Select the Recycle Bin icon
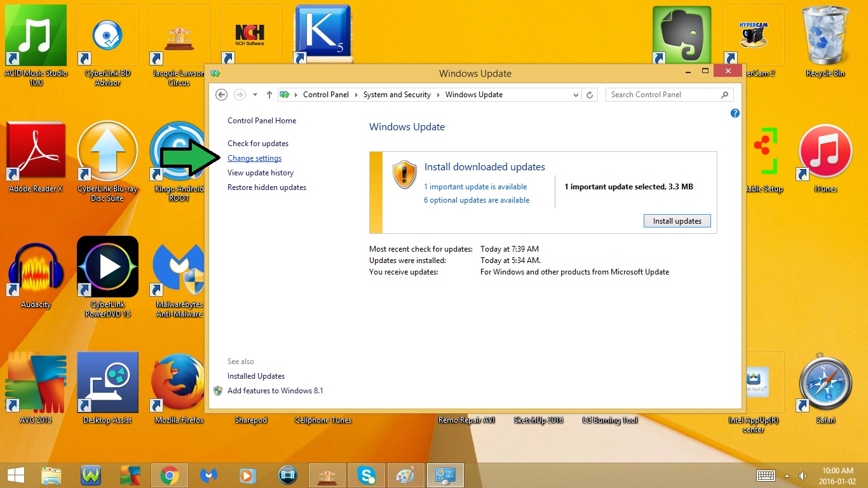The image size is (868, 488). click(825, 42)
